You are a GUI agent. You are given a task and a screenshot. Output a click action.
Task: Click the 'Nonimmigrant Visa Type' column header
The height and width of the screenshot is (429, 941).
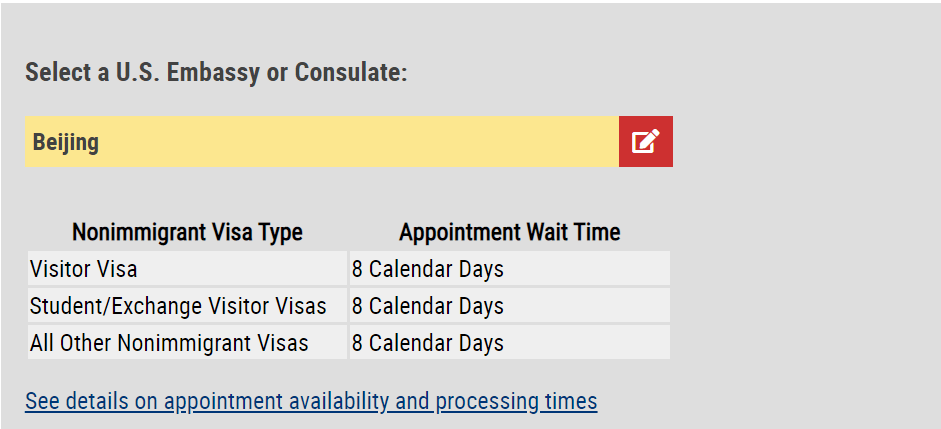point(187,232)
